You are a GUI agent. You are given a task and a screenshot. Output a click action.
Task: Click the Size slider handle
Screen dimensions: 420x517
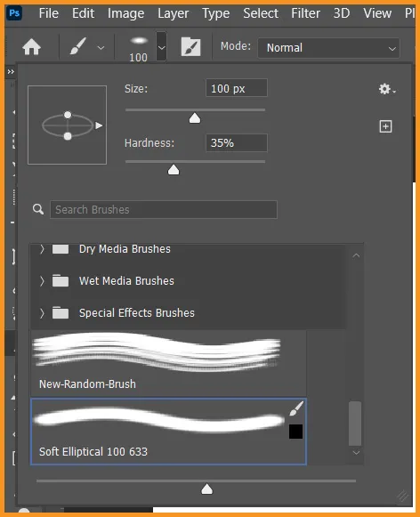195,118
